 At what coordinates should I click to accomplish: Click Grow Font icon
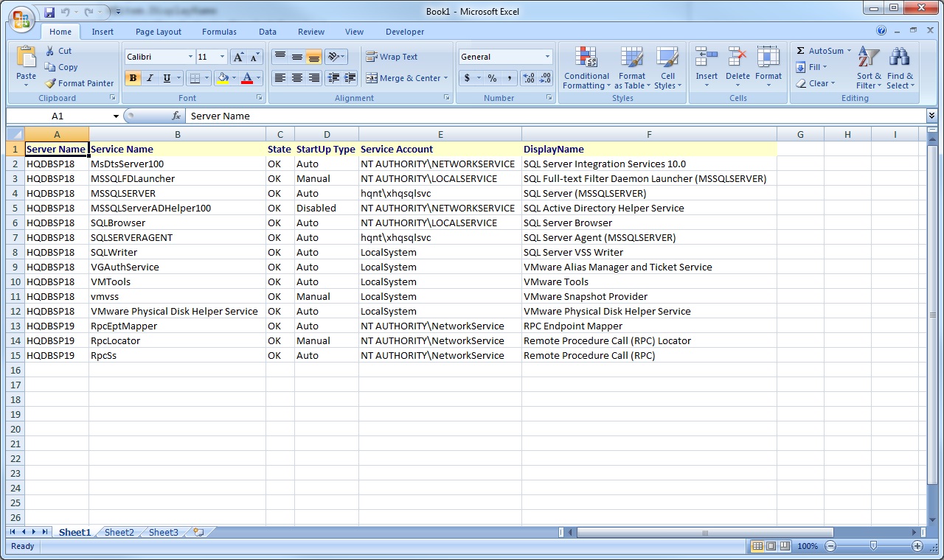click(x=238, y=57)
